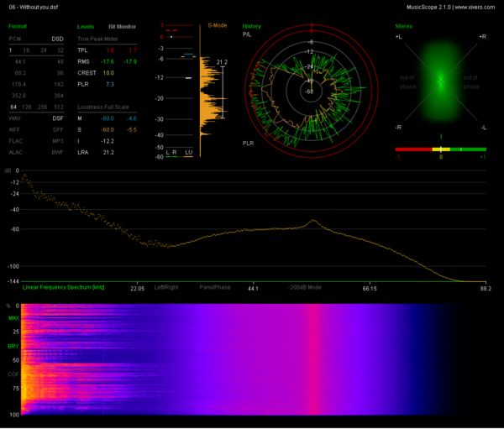504x429 pixels.
Task: Click the PLR value 7.3 in Levels
Action: click(x=110, y=85)
